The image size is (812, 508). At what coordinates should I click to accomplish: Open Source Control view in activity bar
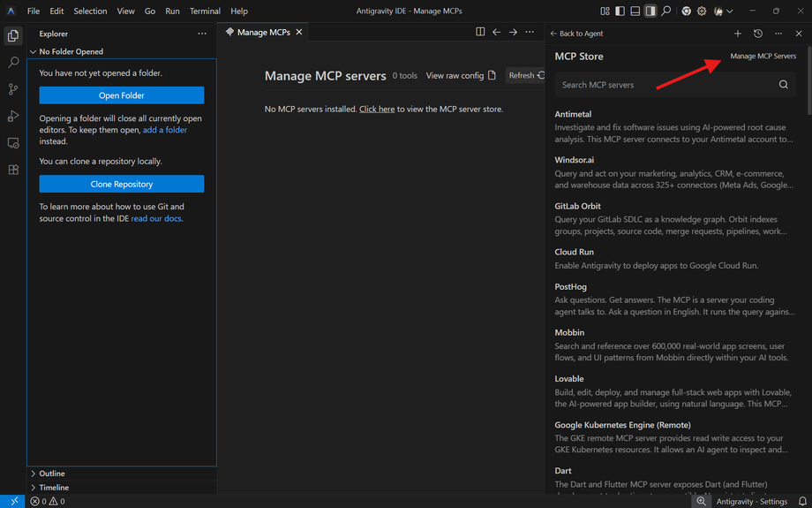click(x=13, y=89)
